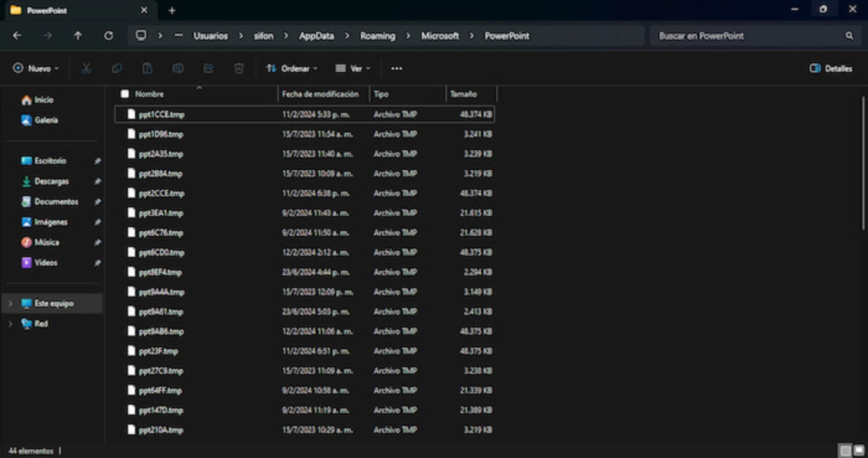Go up one folder level
This screenshot has height=458, width=868.
click(x=78, y=36)
